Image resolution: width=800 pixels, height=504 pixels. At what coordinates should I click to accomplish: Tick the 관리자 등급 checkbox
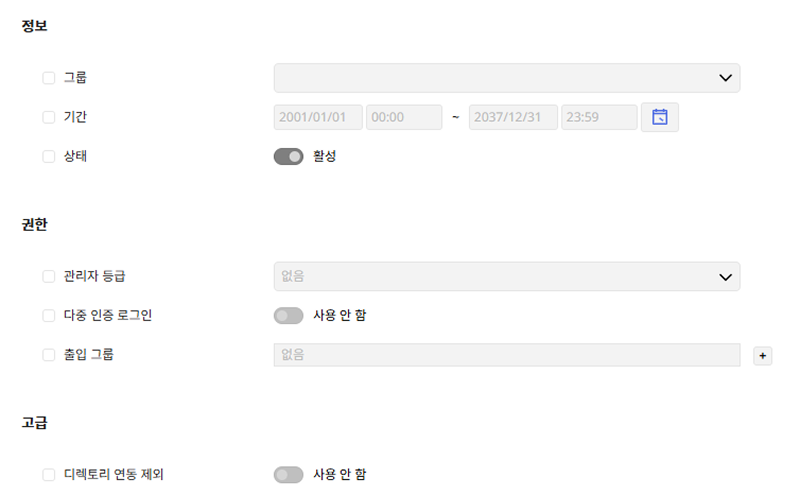[x=49, y=276]
